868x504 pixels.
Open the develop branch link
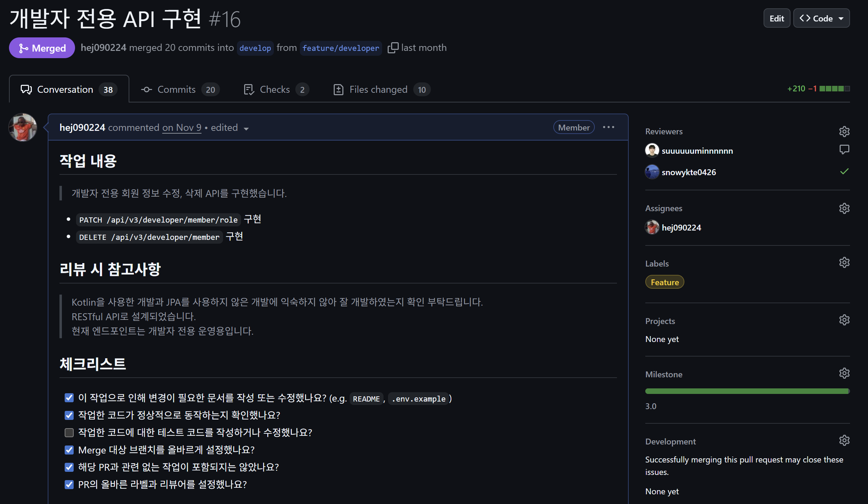[255, 48]
